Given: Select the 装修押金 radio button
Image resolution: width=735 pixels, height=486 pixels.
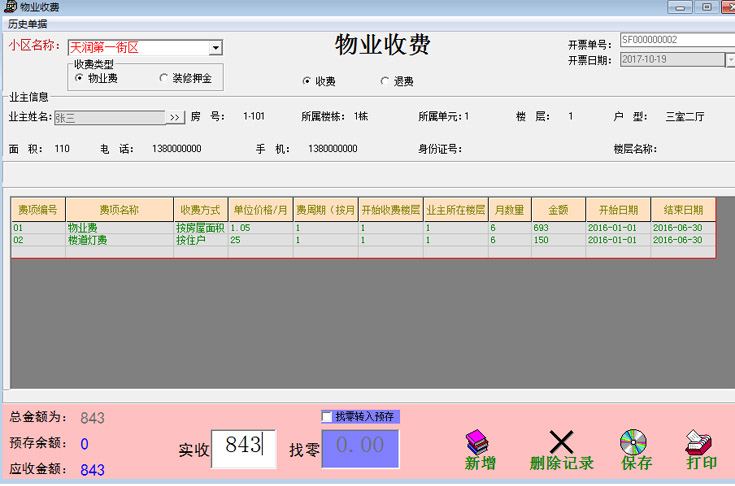Looking at the screenshot, I should click(x=164, y=78).
